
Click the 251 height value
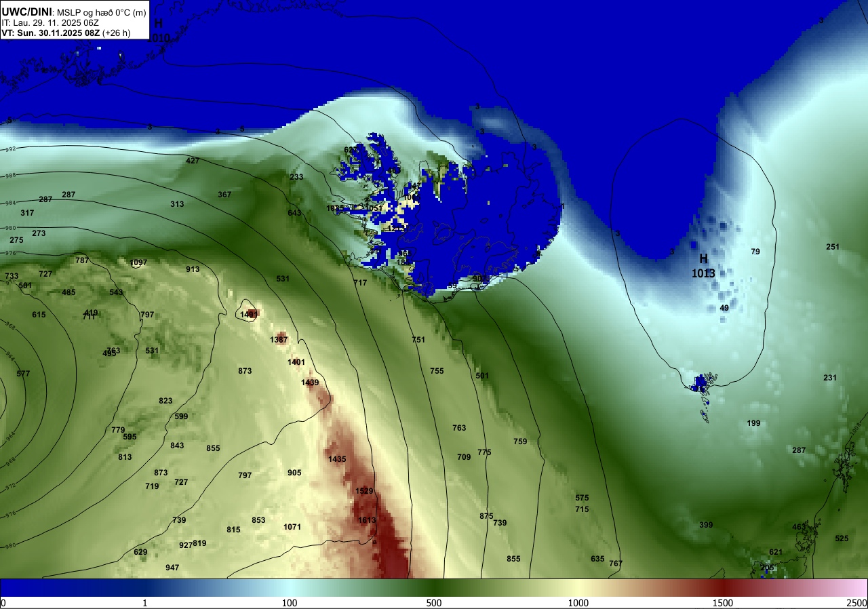(833, 247)
